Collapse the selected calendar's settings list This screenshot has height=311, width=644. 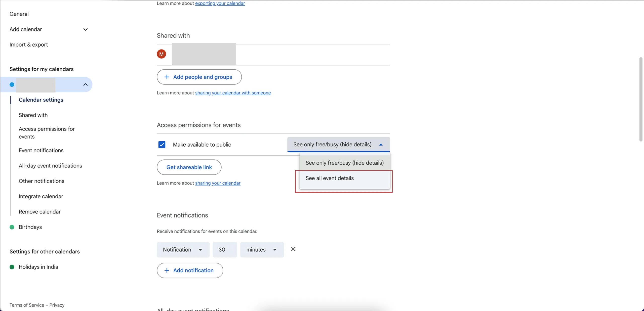coord(85,84)
